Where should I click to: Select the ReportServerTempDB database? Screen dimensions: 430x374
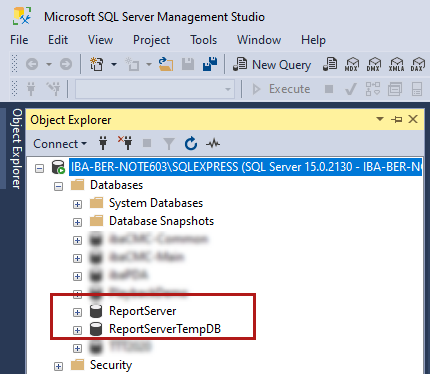click(x=165, y=329)
